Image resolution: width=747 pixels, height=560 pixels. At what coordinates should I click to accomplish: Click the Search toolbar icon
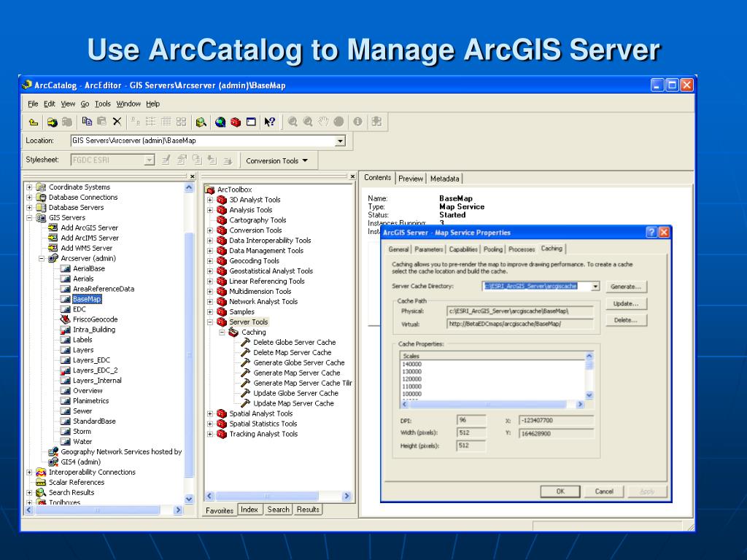tap(201, 122)
